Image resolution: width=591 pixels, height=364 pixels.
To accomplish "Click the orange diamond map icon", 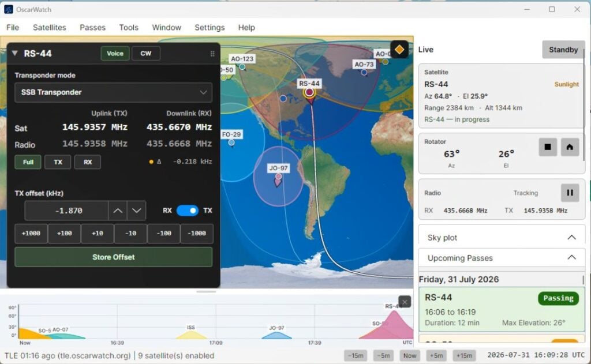I will point(399,50).
